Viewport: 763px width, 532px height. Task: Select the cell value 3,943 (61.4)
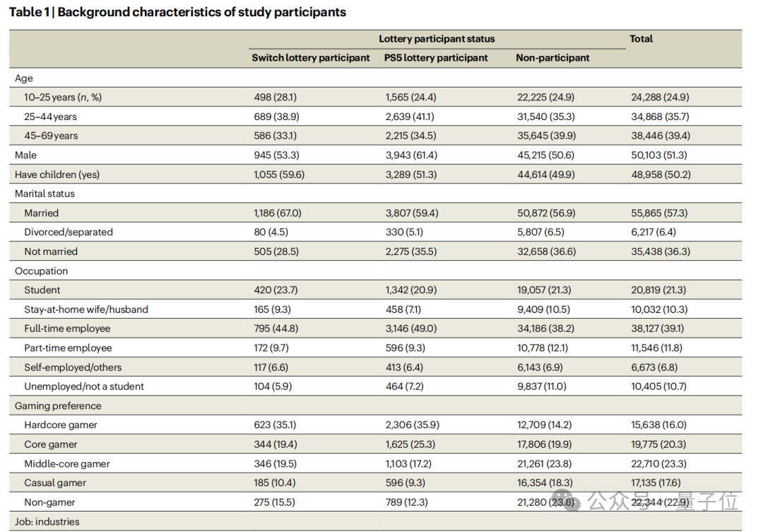tap(411, 155)
